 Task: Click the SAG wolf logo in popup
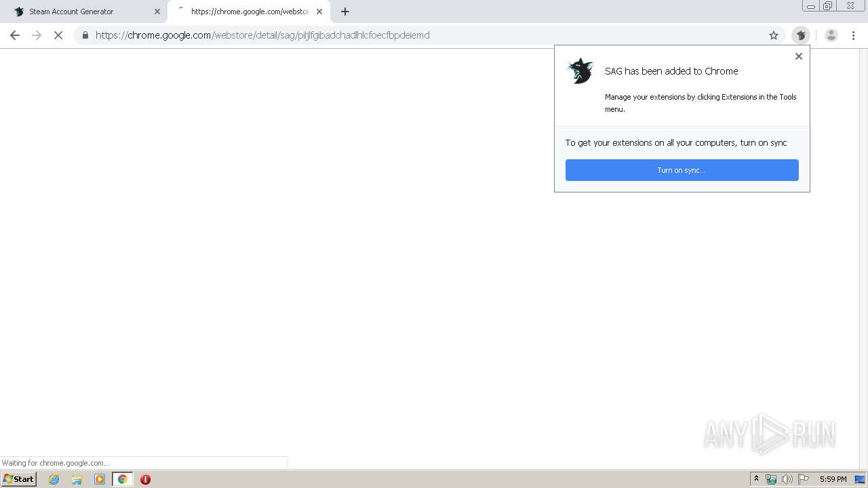[580, 71]
